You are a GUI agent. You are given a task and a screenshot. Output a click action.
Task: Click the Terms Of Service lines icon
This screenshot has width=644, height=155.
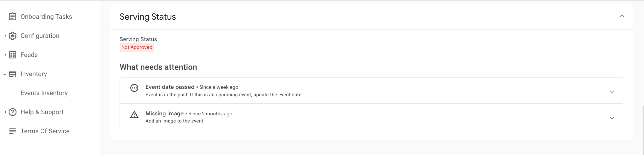[x=13, y=131]
